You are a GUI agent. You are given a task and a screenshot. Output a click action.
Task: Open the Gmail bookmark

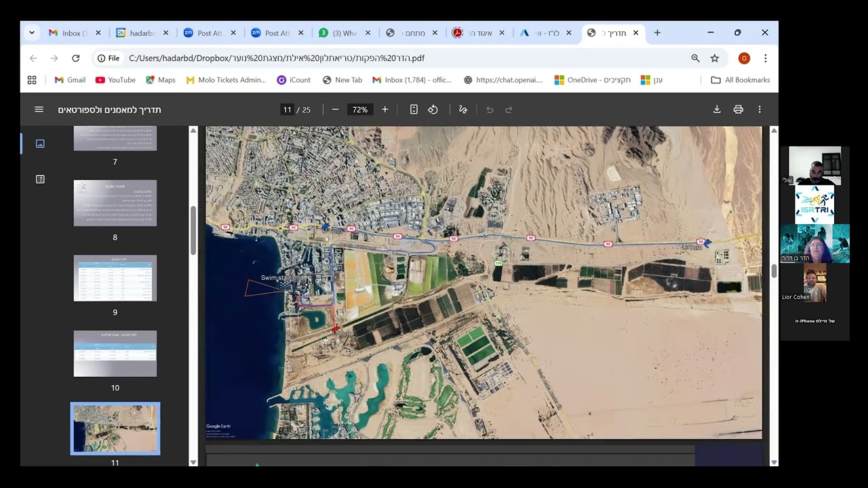click(70, 80)
